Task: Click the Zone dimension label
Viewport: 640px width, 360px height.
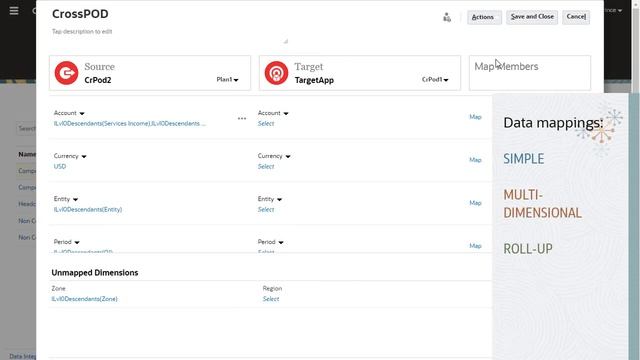Action: point(58,288)
